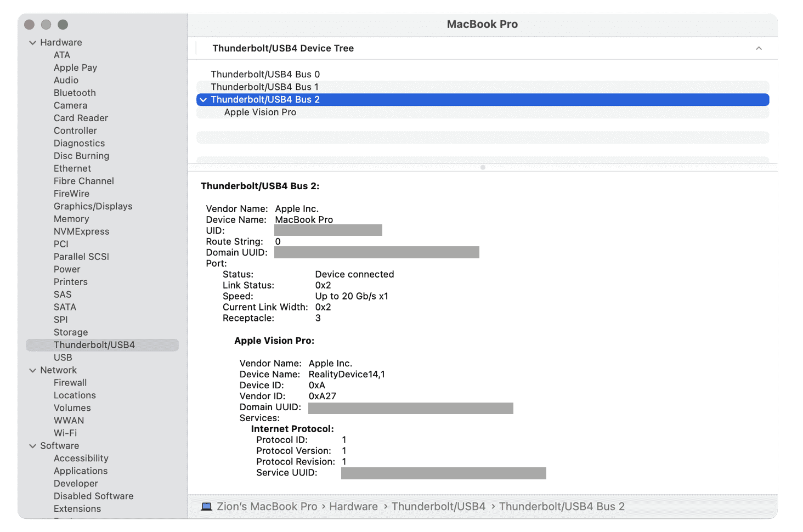803x532 pixels.
Task: Select Thunderbolt/USB4 Bus 1 row
Action: coord(264,87)
